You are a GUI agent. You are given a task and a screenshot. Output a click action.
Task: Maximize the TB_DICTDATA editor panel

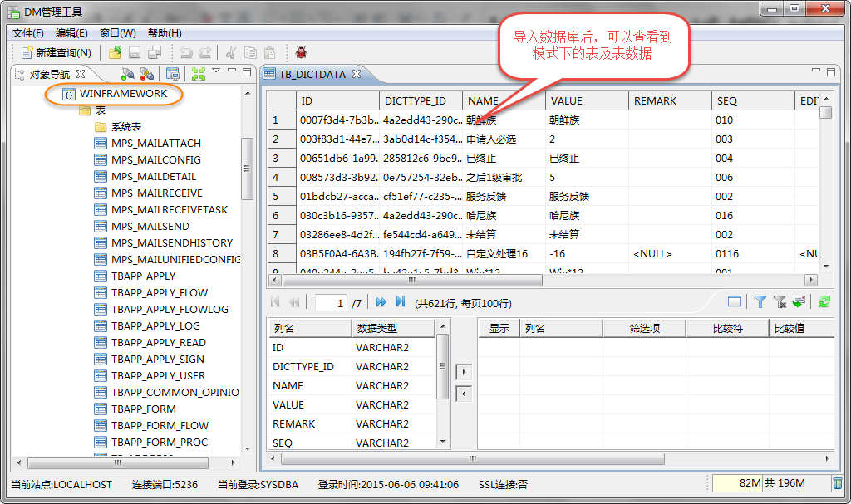(x=831, y=71)
